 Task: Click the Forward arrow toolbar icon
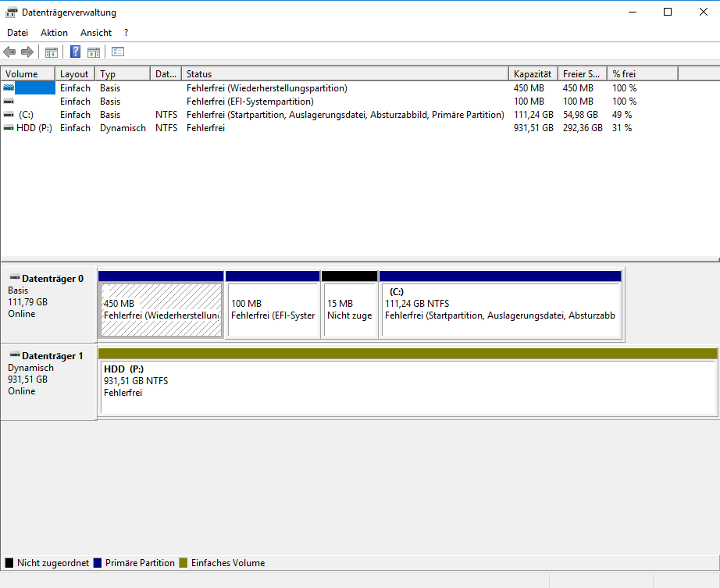coord(27,52)
